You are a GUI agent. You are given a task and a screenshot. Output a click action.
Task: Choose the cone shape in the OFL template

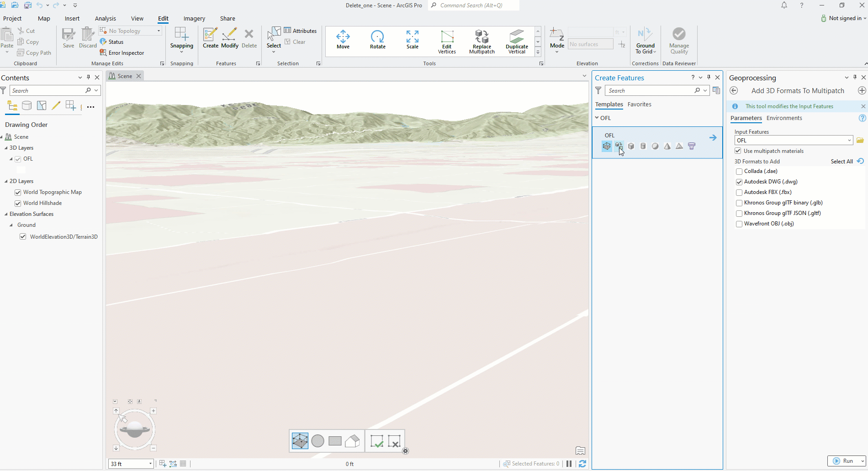[x=667, y=146]
